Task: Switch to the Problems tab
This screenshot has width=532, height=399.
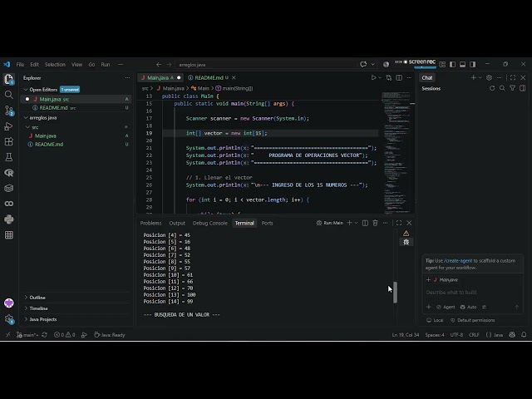Action: click(x=150, y=223)
